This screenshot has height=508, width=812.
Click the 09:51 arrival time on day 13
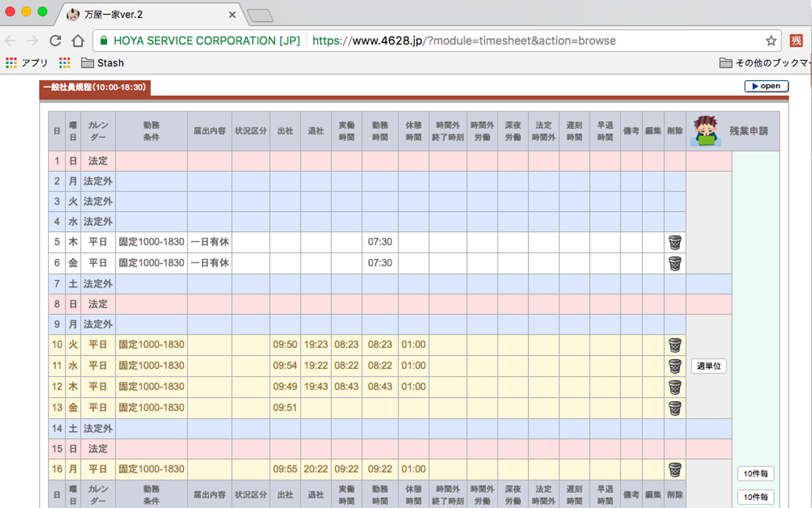(x=285, y=408)
